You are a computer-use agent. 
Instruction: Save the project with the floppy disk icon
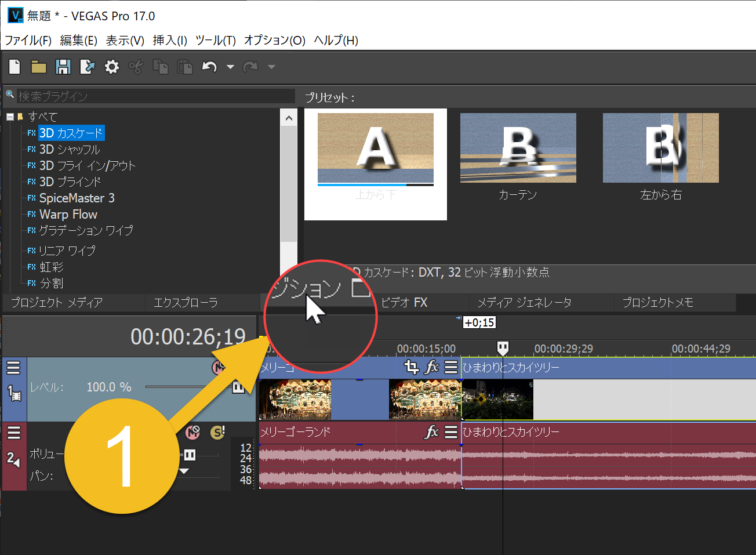(63, 67)
